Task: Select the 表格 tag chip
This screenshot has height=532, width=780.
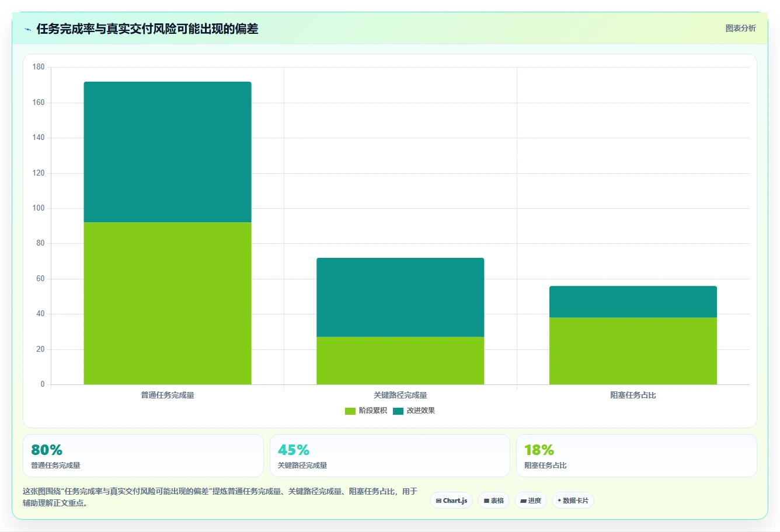Action: pyautogui.click(x=493, y=501)
